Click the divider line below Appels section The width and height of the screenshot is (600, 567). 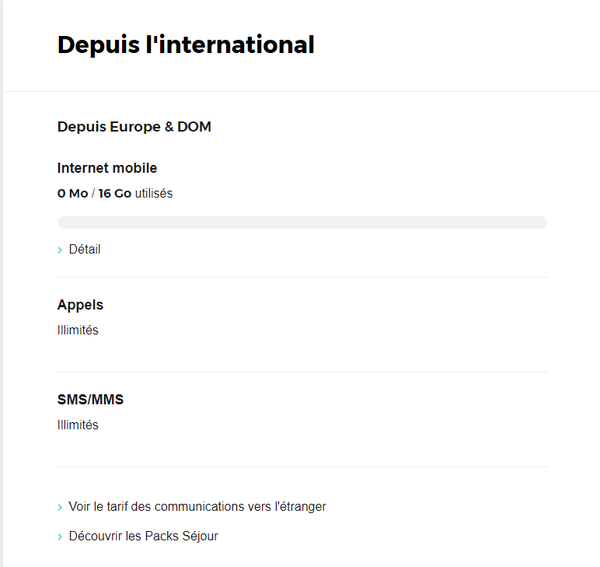pos(301,372)
